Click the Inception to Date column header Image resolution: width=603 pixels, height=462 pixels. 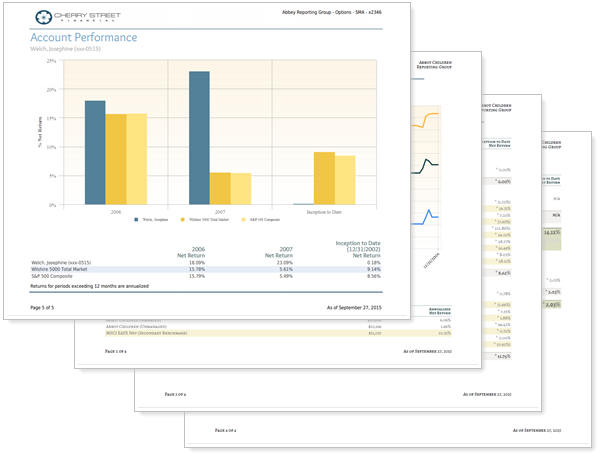click(357, 247)
